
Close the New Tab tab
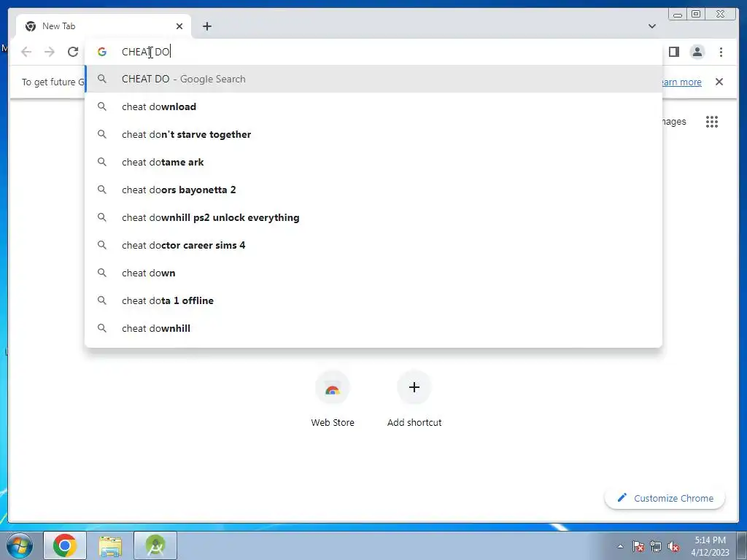coord(179,26)
